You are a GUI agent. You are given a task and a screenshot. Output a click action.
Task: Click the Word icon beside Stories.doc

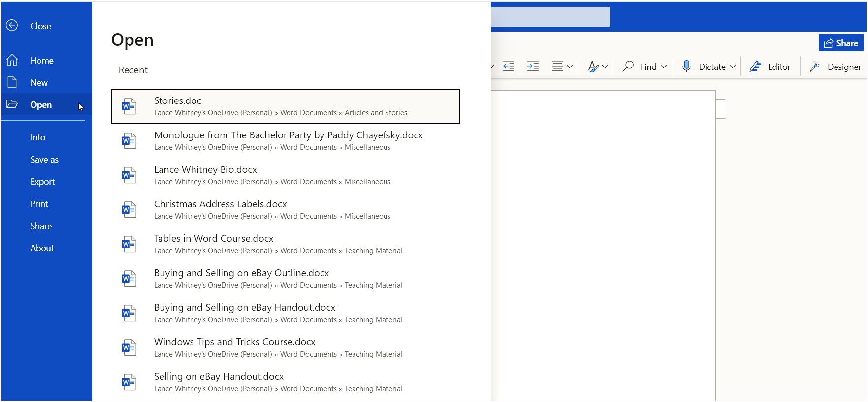129,106
